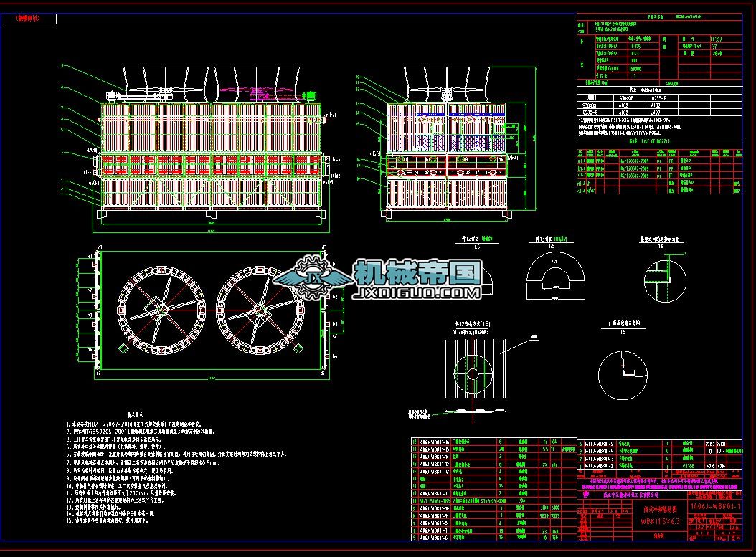Viewport: 756px width, 557px height.
Task: Click the magenta label box in the top-left corner
Action: 29,19
